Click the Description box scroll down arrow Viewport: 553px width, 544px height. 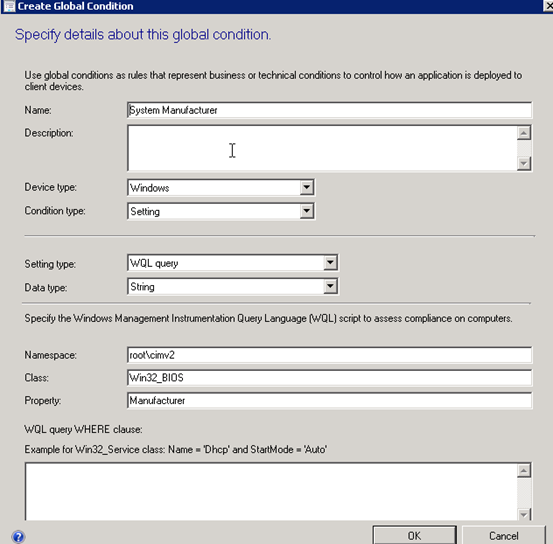pos(524,163)
